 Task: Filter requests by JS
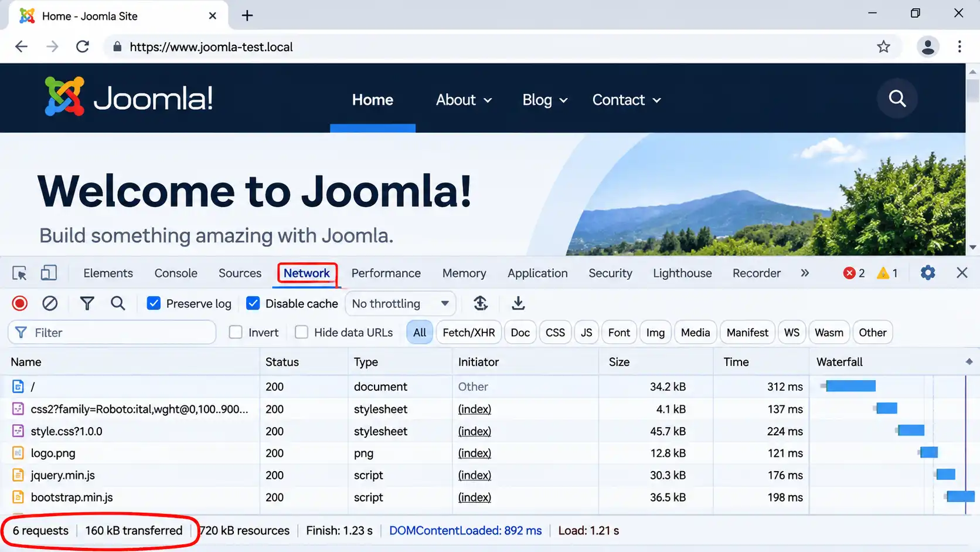[x=587, y=333]
